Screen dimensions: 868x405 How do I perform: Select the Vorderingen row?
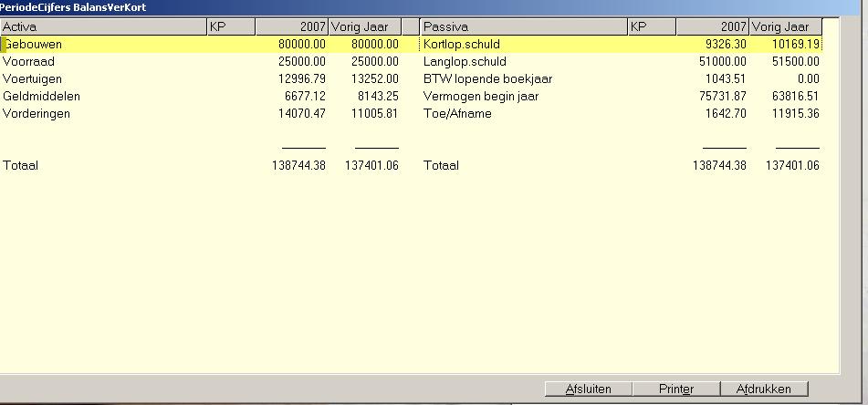[201, 113]
